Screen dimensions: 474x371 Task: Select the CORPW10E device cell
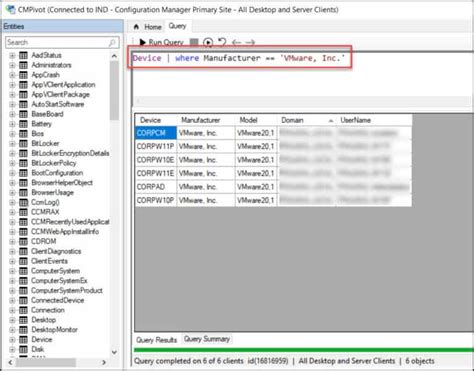click(x=156, y=160)
